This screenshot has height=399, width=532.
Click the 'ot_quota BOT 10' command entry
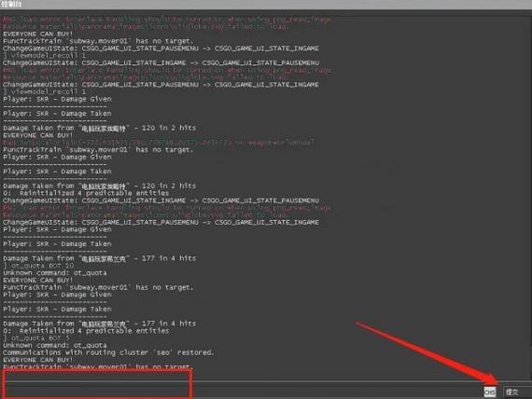click(38, 266)
